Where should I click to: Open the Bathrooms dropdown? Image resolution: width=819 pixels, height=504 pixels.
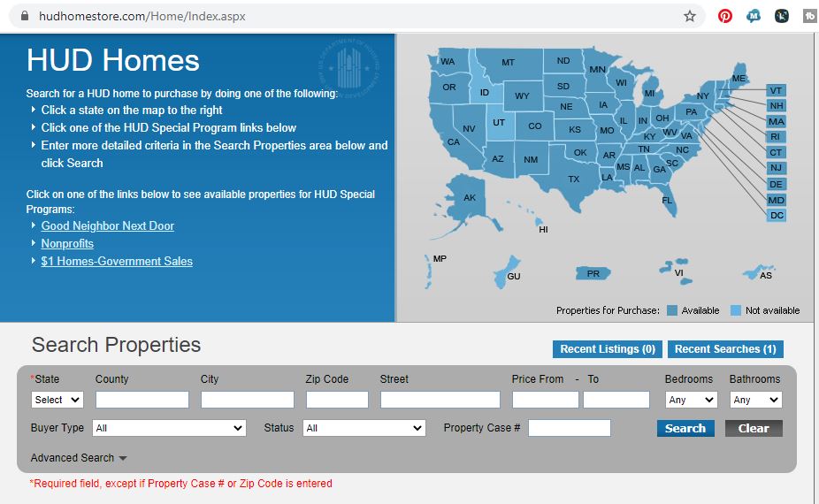755,400
